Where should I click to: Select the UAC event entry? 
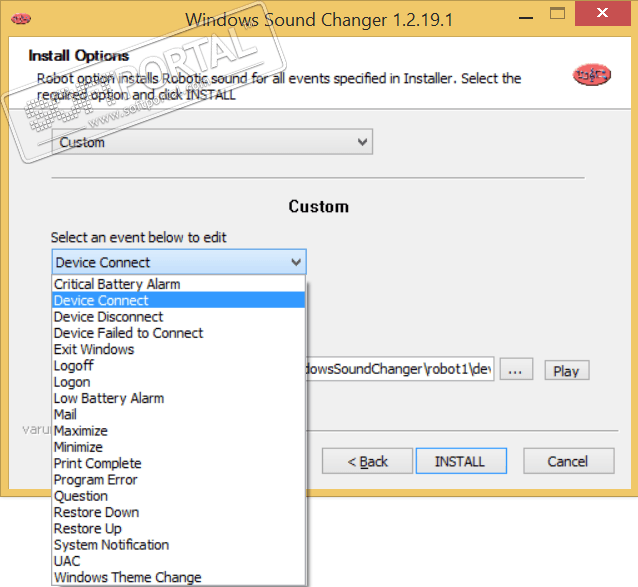[x=179, y=561]
